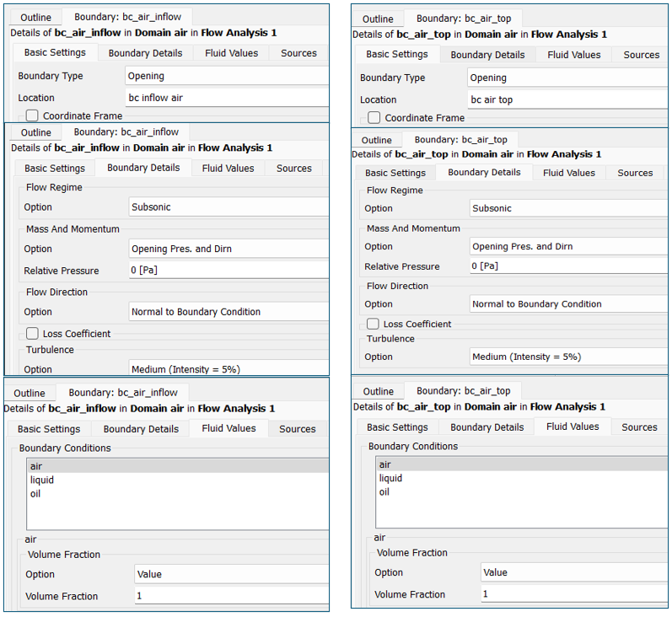Image resolution: width=672 pixels, height=617 pixels.
Task: Open Location dropdown showing bc inflow air
Action: tap(227, 98)
